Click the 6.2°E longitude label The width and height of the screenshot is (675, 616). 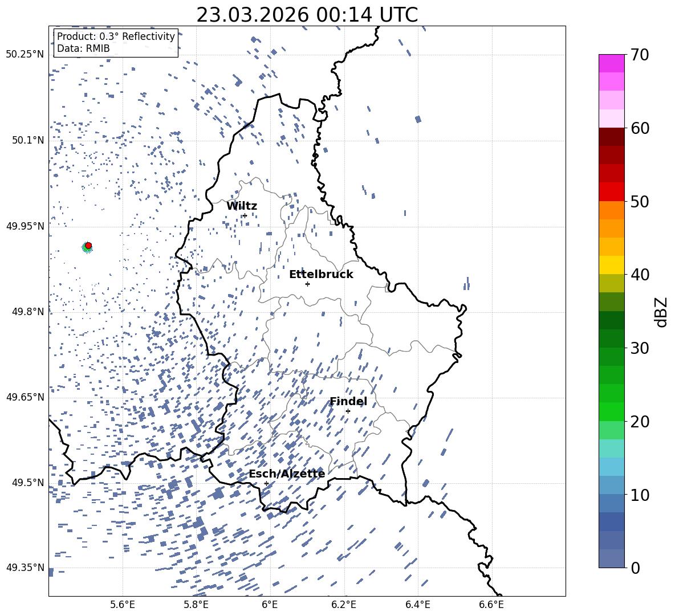[x=344, y=605]
